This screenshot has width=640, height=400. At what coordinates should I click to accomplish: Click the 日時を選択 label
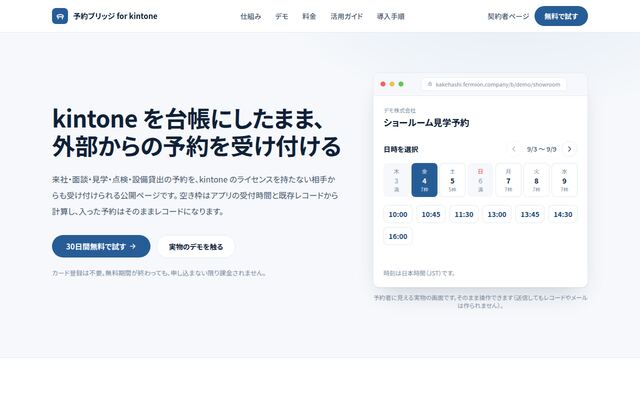tap(401, 149)
